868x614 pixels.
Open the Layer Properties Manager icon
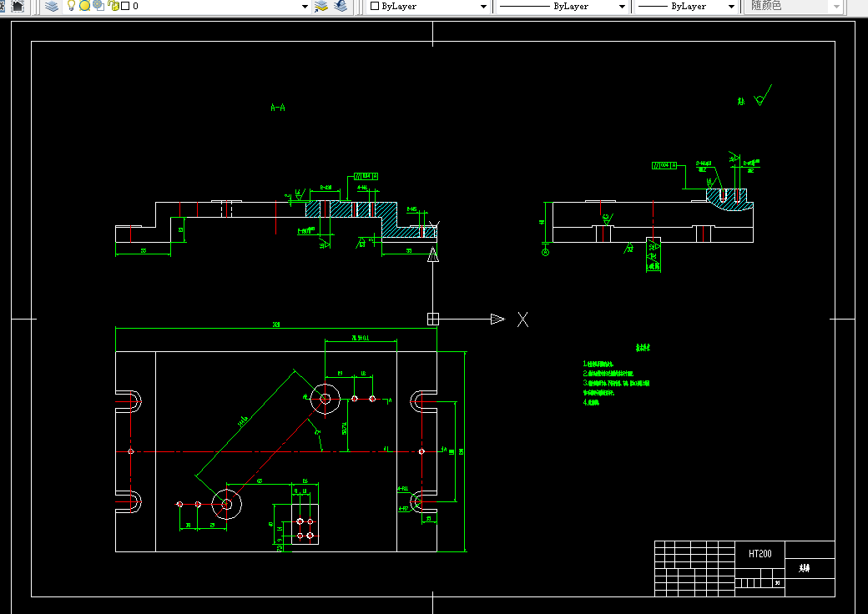52,6
